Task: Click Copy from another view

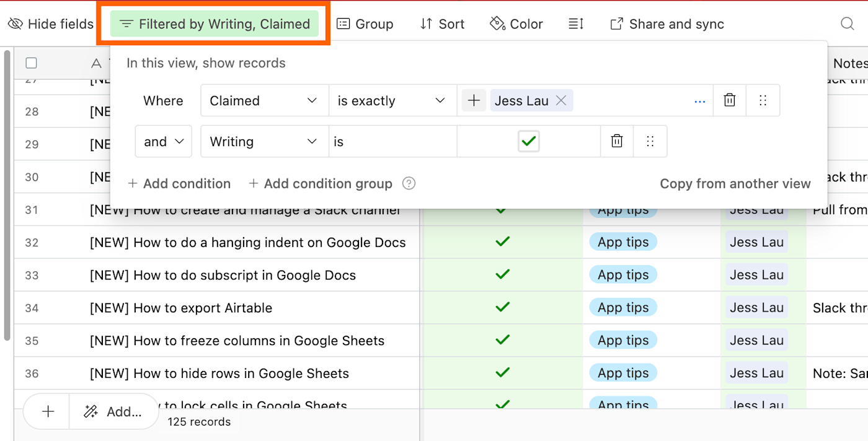Action: pos(735,183)
